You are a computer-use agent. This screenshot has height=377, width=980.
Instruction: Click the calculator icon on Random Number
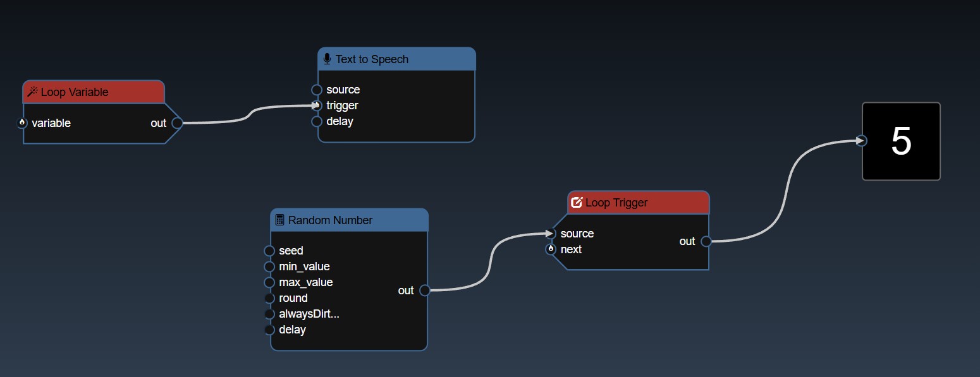tap(279, 220)
